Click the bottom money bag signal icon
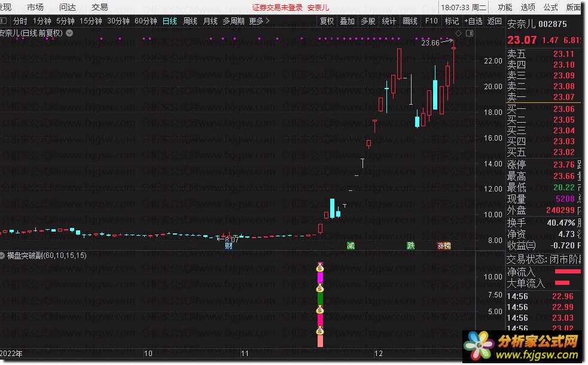Screen dimensions: 588x365 click(x=320, y=331)
